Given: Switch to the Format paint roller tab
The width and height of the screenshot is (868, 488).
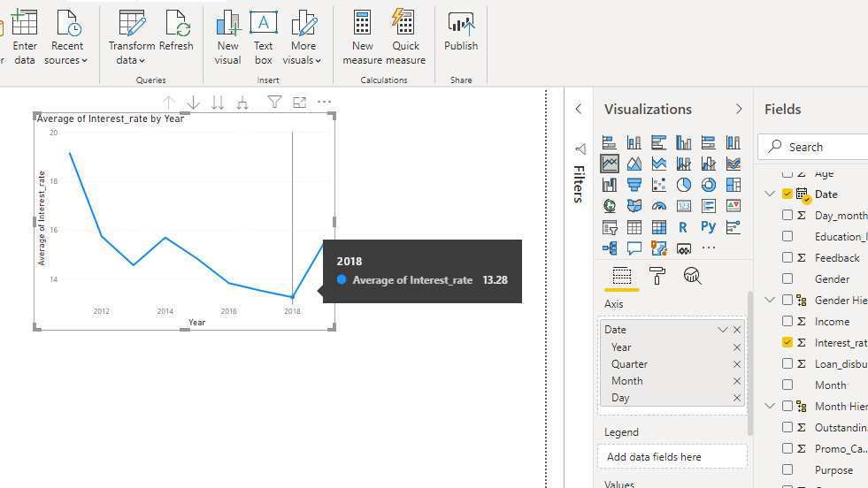Looking at the screenshot, I should pos(657,277).
